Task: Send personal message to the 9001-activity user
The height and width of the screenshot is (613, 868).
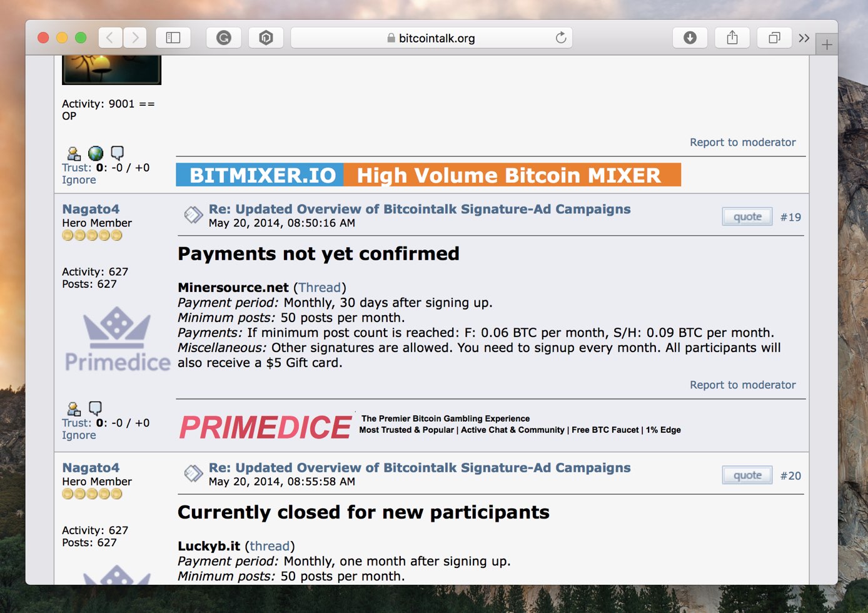Action: click(x=117, y=153)
